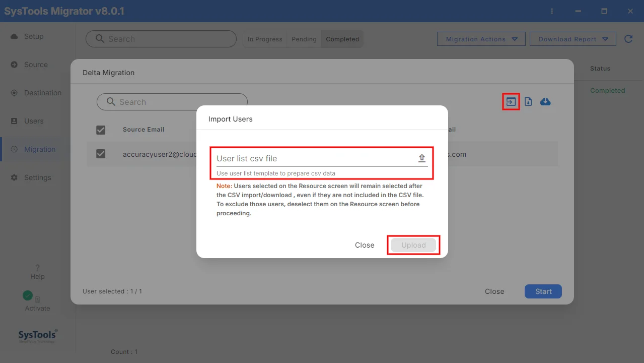Click the Migration icon in the sidebar
The width and height of the screenshot is (644, 363).
[x=14, y=149]
